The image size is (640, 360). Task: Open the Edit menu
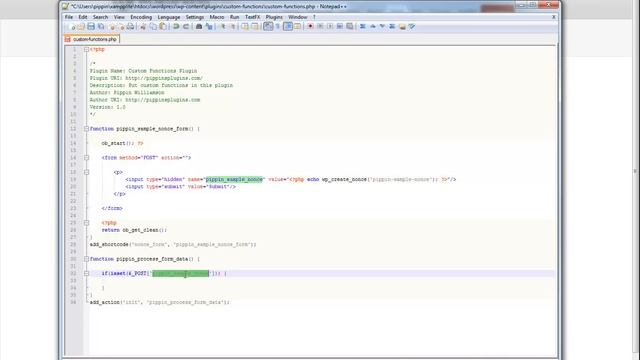pyautogui.click(x=83, y=17)
